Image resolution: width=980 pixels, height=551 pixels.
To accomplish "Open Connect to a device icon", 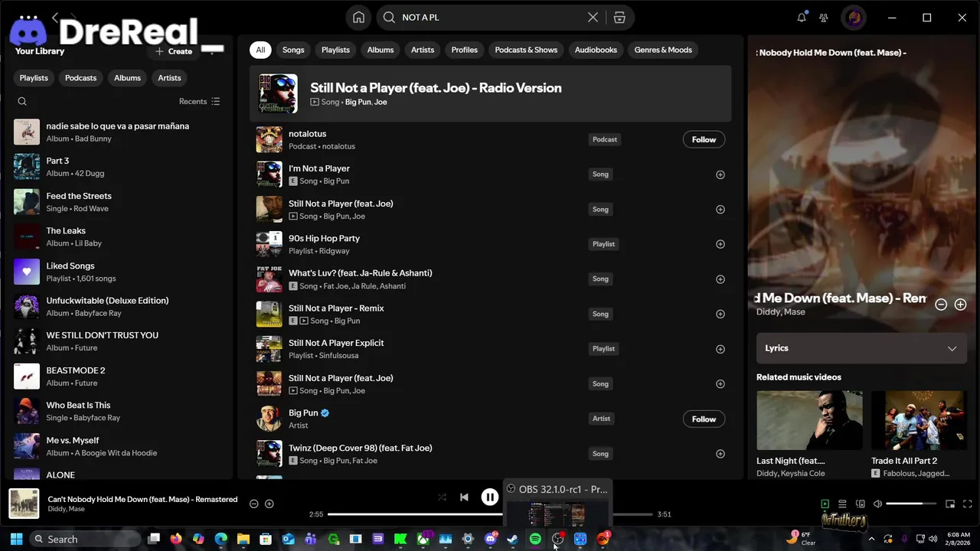I will pos(860,504).
